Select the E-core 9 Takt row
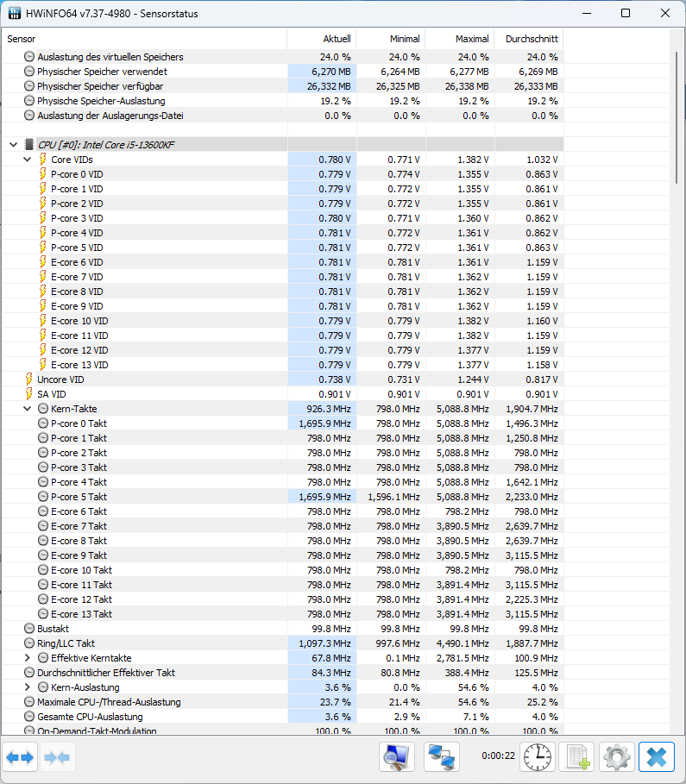 tap(283, 555)
